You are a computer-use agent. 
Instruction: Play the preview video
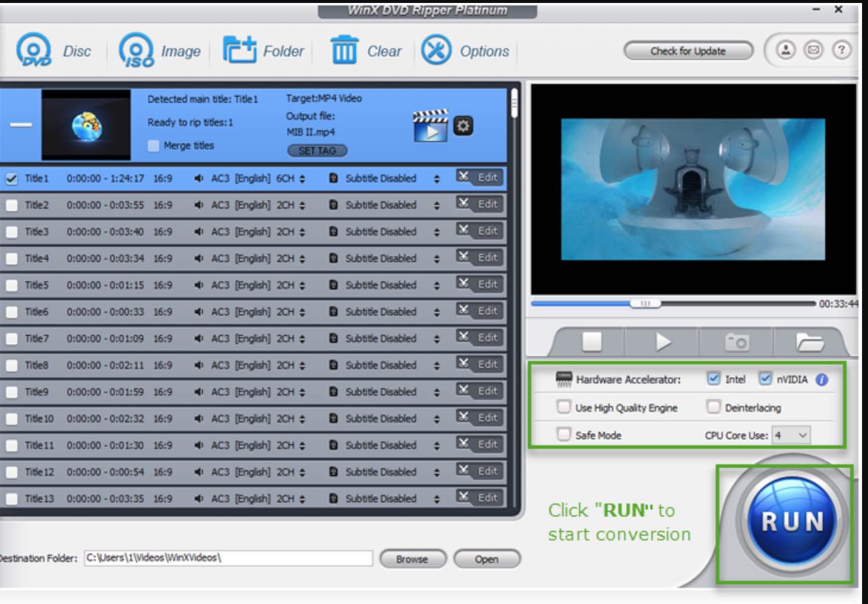point(663,342)
